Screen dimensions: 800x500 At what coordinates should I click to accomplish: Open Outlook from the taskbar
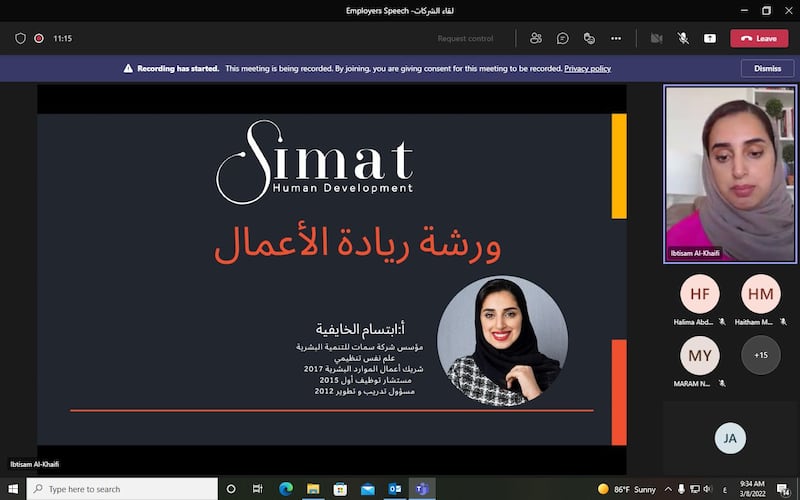click(x=395, y=489)
